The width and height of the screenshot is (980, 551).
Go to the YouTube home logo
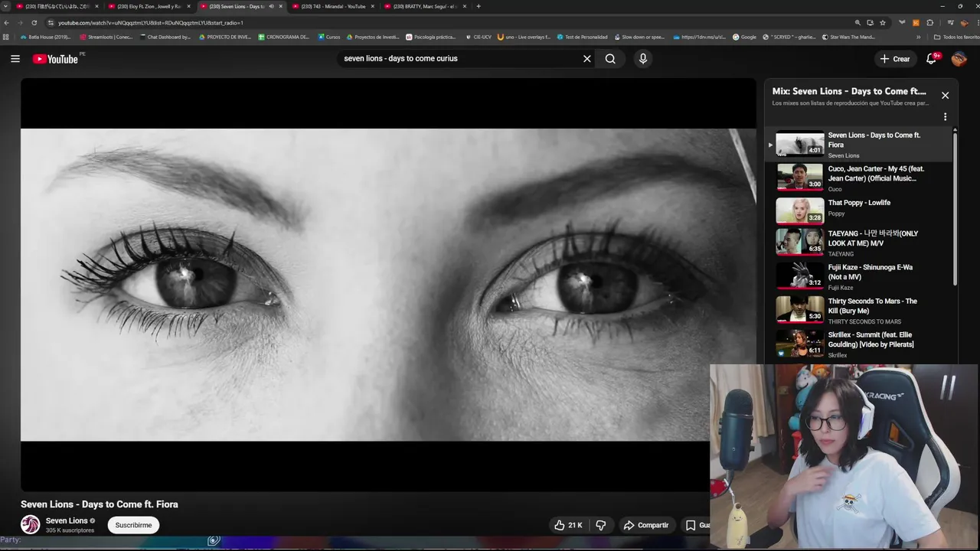(55, 59)
